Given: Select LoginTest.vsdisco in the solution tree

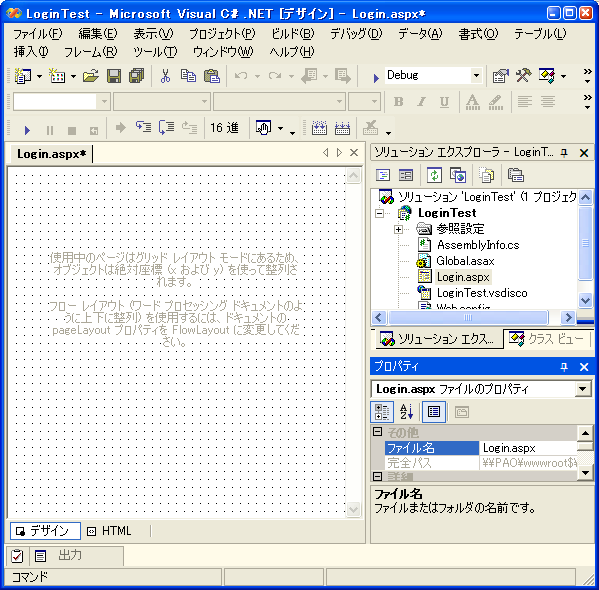Looking at the screenshot, I should point(482,293).
